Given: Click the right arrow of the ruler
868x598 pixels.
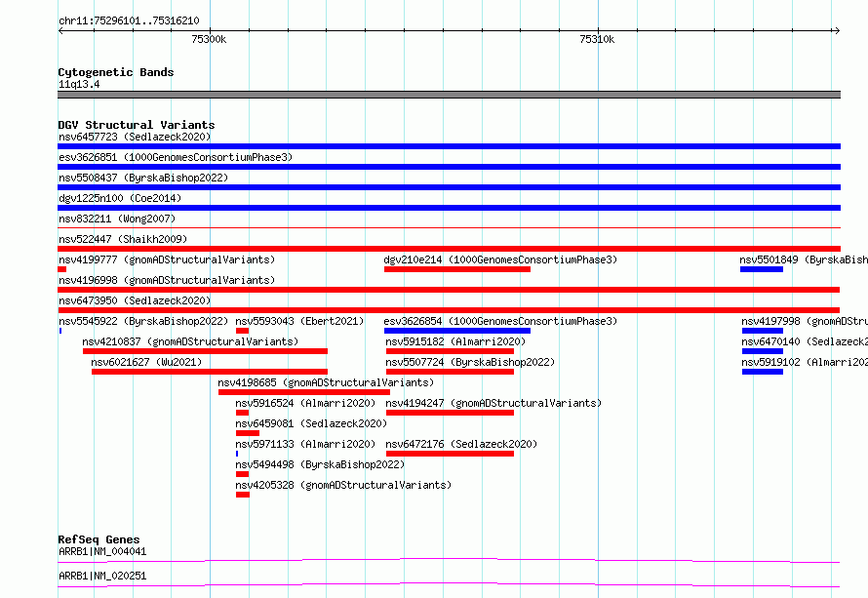Looking at the screenshot, I should pos(837,30).
